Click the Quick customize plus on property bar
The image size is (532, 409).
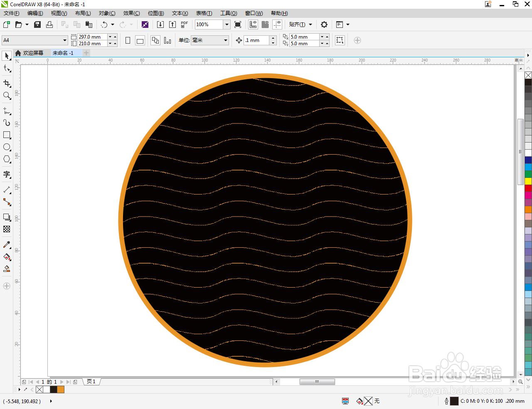pyautogui.click(x=357, y=40)
